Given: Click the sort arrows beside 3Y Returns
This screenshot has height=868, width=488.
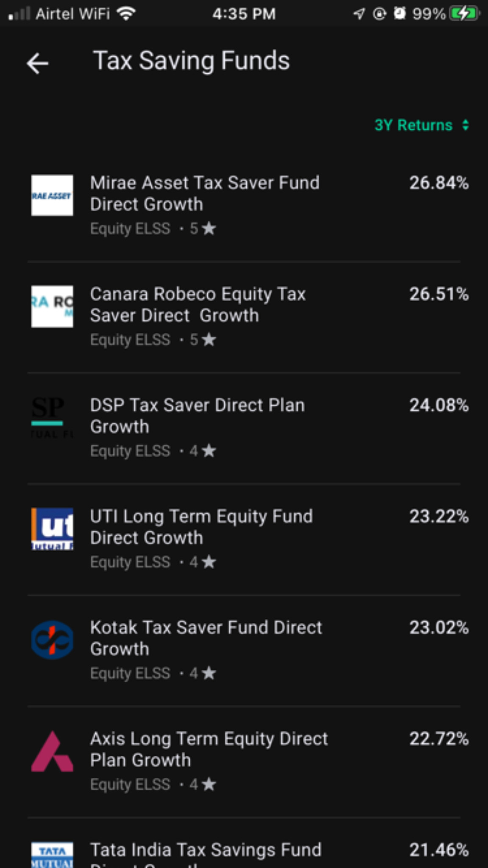Looking at the screenshot, I should pos(466,125).
